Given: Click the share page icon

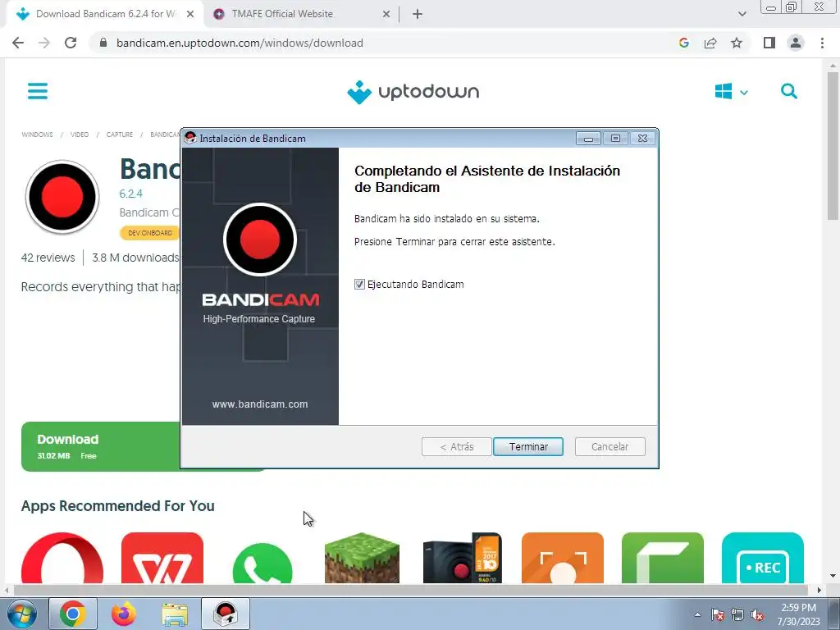Looking at the screenshot, I should 710,43.
